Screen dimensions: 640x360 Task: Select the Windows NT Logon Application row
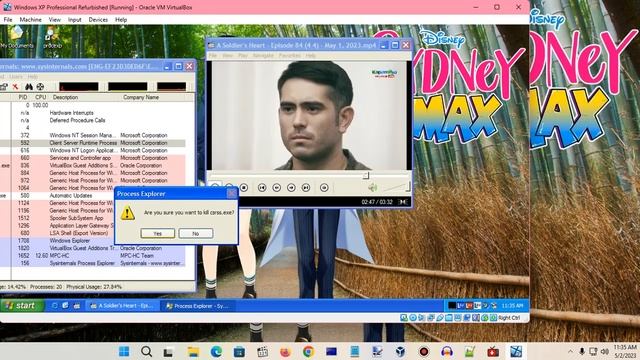coord(93,150)
